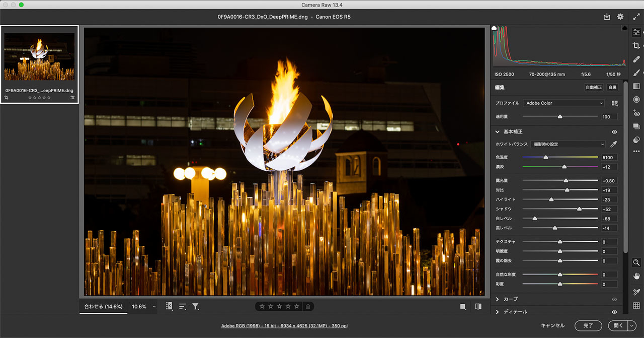Select the Adjustment Brush tool
644x338 pixels.
636,73
